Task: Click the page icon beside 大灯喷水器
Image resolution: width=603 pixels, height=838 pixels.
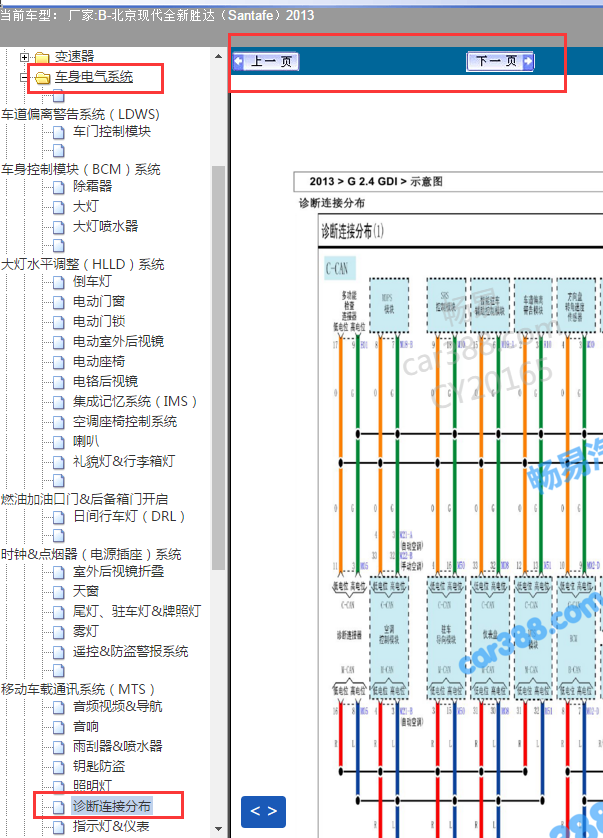Action: click(59, 227)
